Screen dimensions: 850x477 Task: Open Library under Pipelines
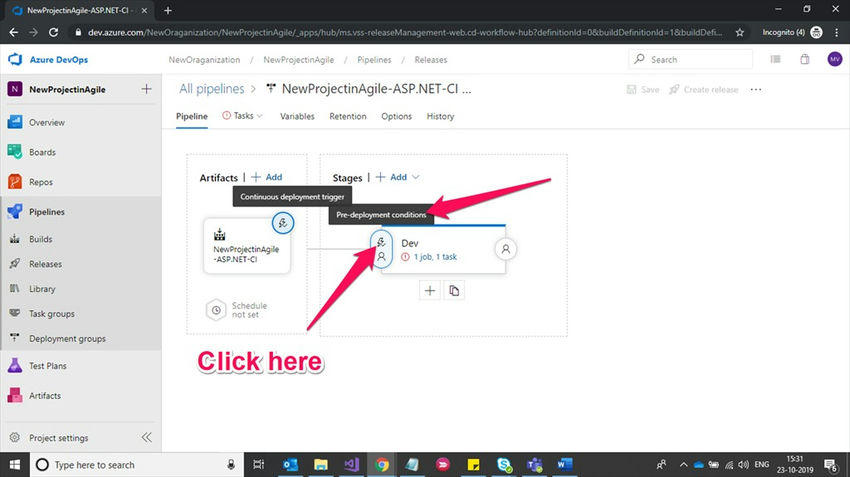click(42, 289)
